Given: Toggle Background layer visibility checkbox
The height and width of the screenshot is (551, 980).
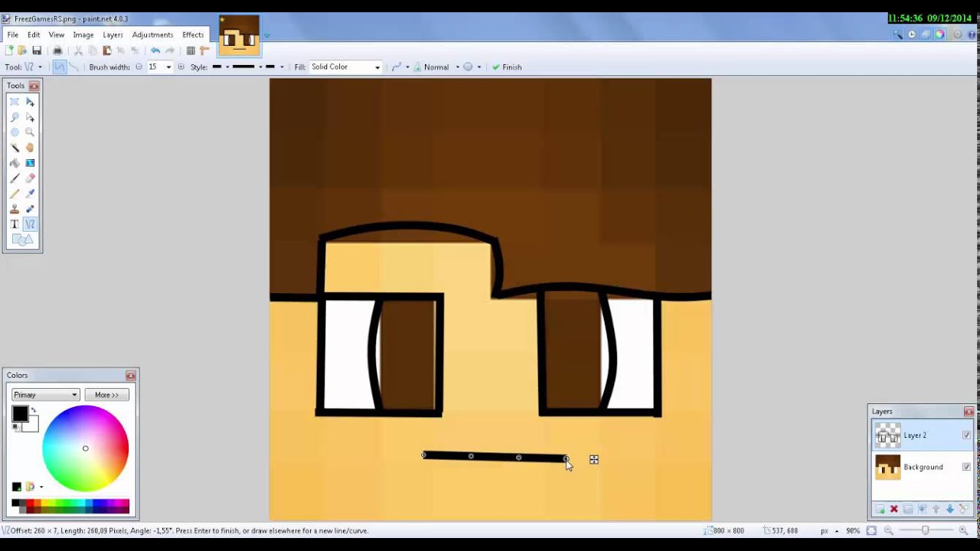Looking at the screenshot, I should [x=966, y=467].
